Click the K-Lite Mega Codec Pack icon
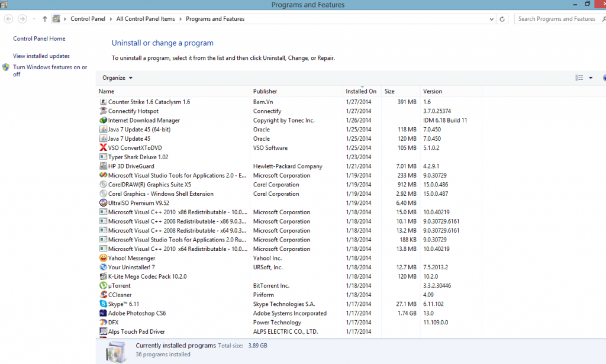606x364 pixels. pos(103,276)
